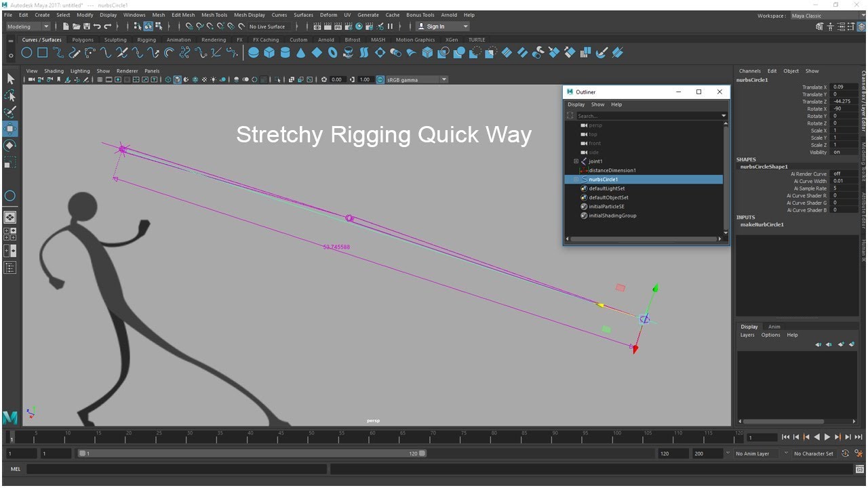
Task: Open the Outliner Display menu
Action: click(576, 104)
